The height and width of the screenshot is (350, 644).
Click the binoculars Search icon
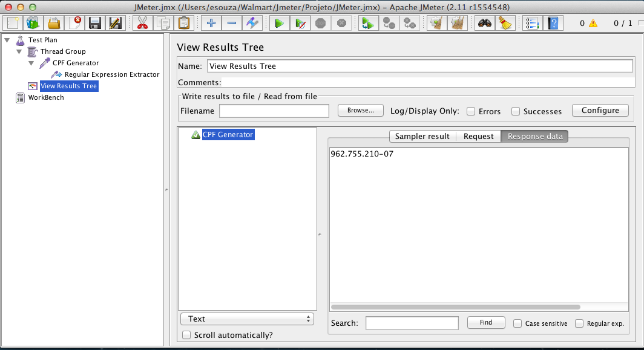pyautogui.click(x=485, y=23)
